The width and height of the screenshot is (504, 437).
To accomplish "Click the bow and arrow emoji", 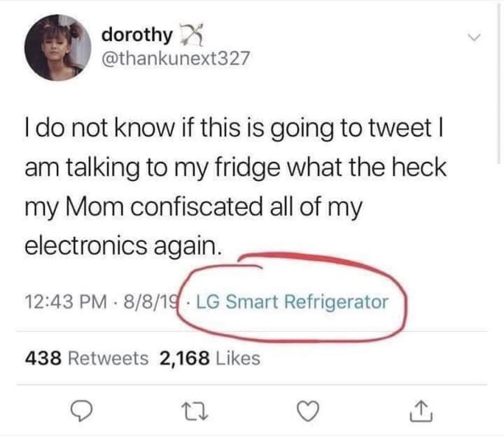I will pos(191,34).
